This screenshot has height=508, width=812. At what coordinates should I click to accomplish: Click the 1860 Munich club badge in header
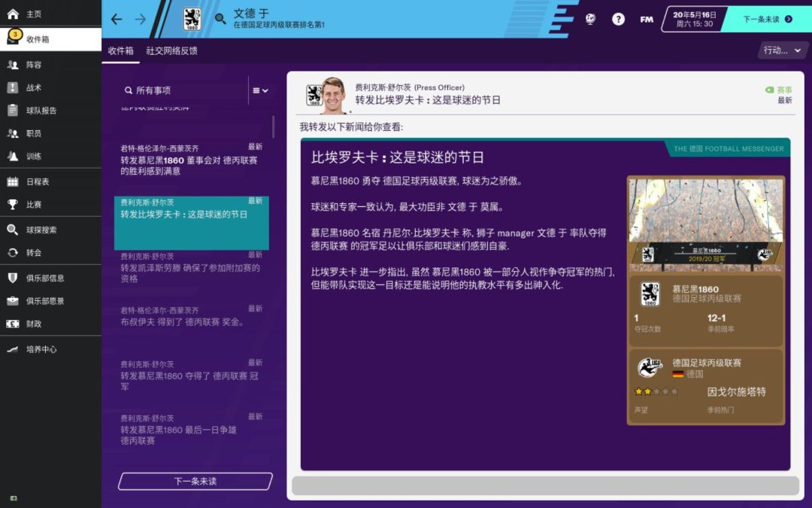pos(192,19)
